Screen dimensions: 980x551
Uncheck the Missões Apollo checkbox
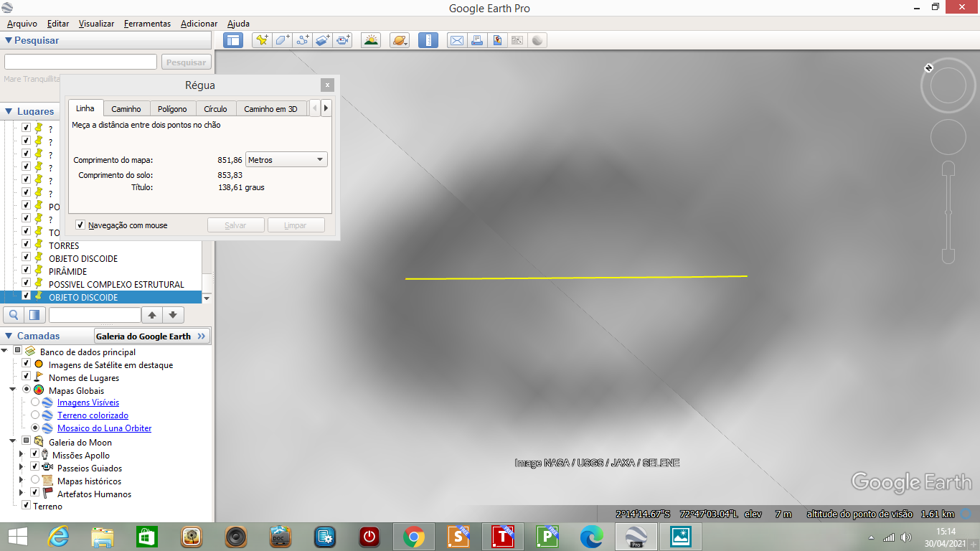click(34, 454)
